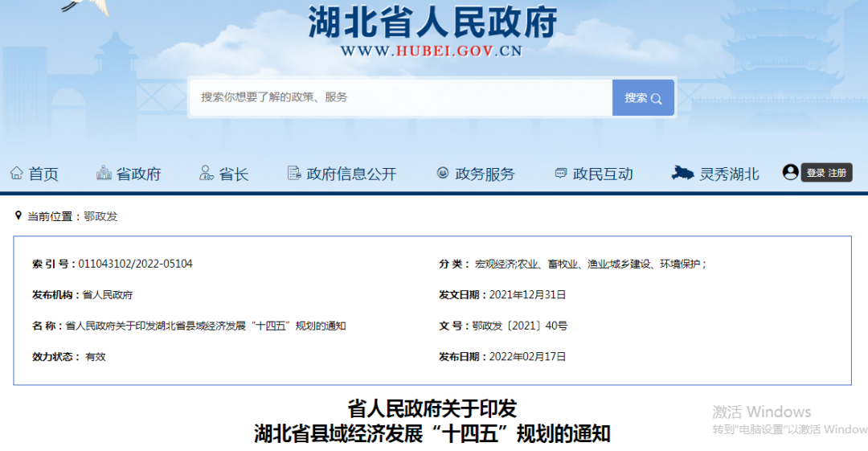The width and height of the screenshot is (868, 451).
Task: Open the 省长 menu item
Action: click(x=234, y=174)
